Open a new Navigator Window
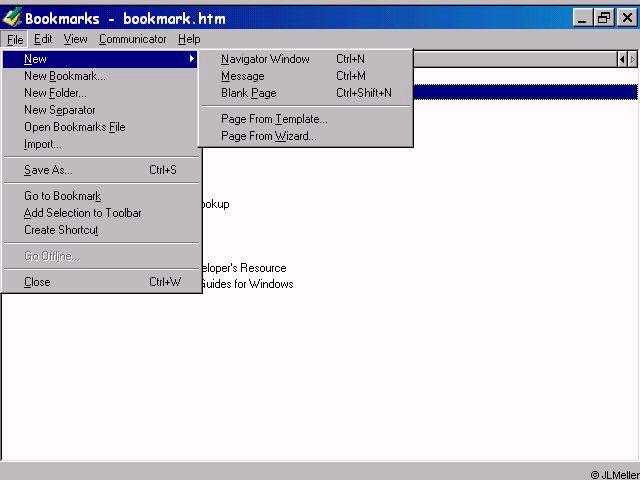This screenshot has width=640, height=480. (306, 59)
